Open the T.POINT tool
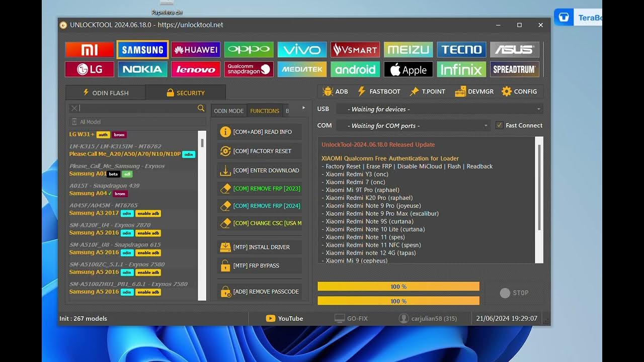644x362 pixels. (x=428, y=92)
